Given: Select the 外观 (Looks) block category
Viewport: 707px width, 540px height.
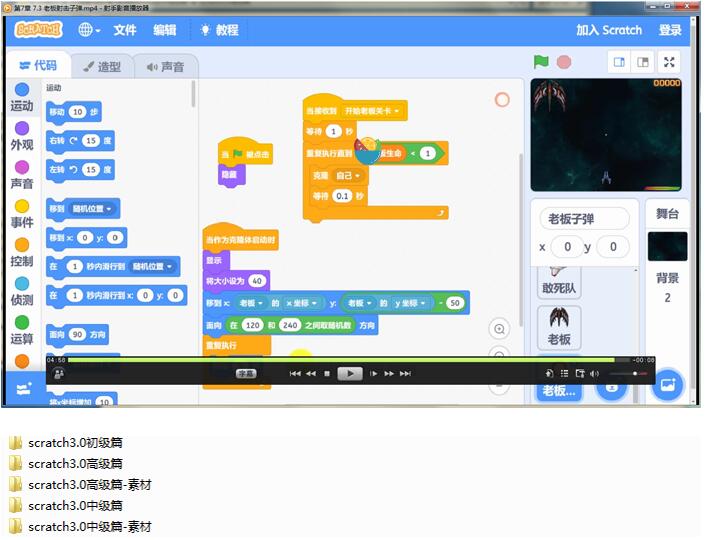Looking at the screenshot, I should coord(21,136).
